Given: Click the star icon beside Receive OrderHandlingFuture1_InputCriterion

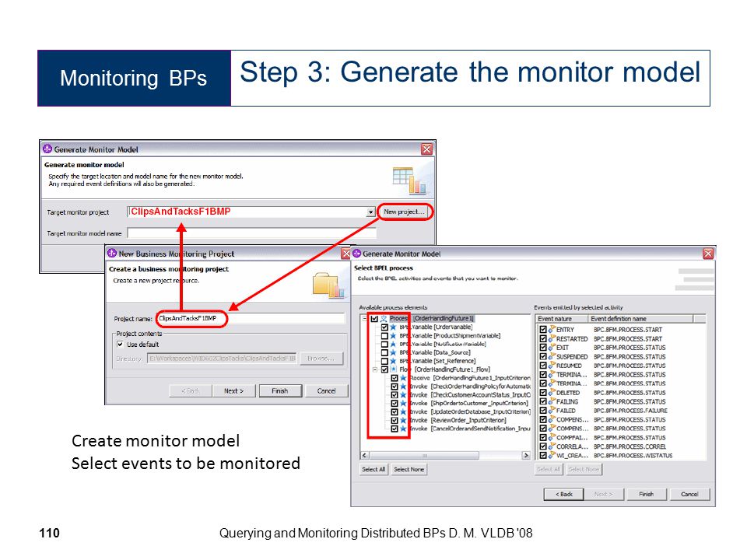Looking at the screenshot, I should [x=403, y=378].
